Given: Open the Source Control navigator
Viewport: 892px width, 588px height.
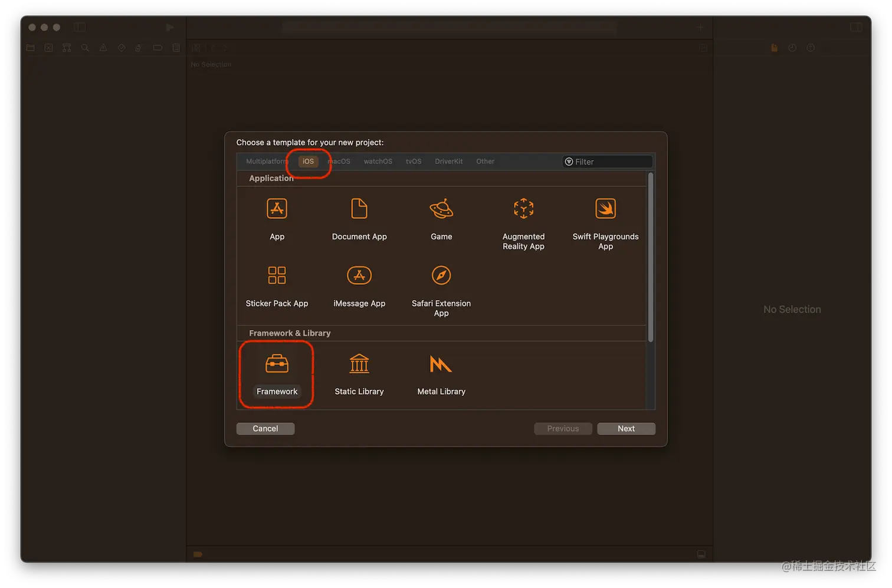Looking at the screenshot, I should [x=49, y=48].
